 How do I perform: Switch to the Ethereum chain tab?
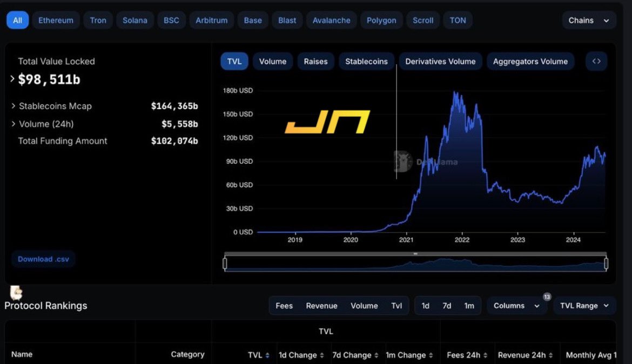(56, 20)
